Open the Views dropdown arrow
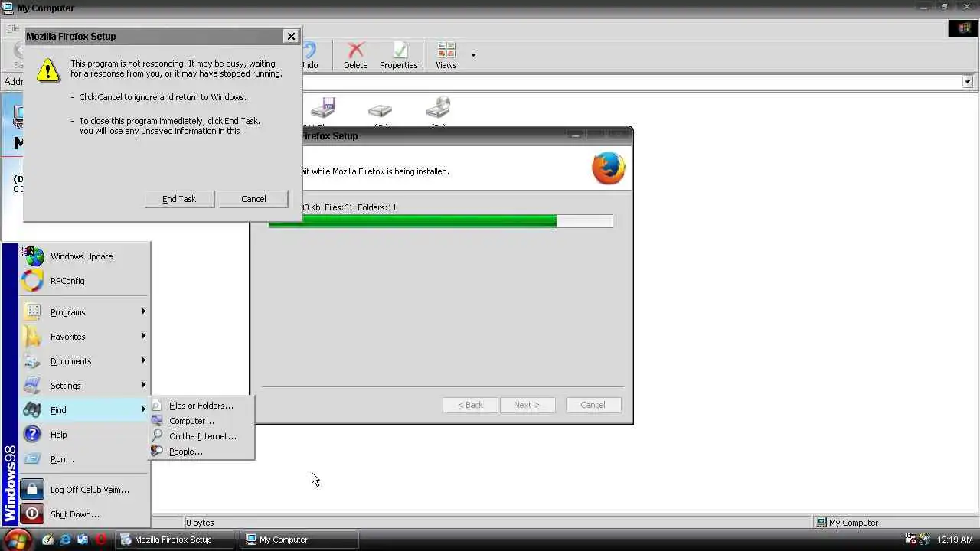 pyautogui.click(x=473, y=55)
